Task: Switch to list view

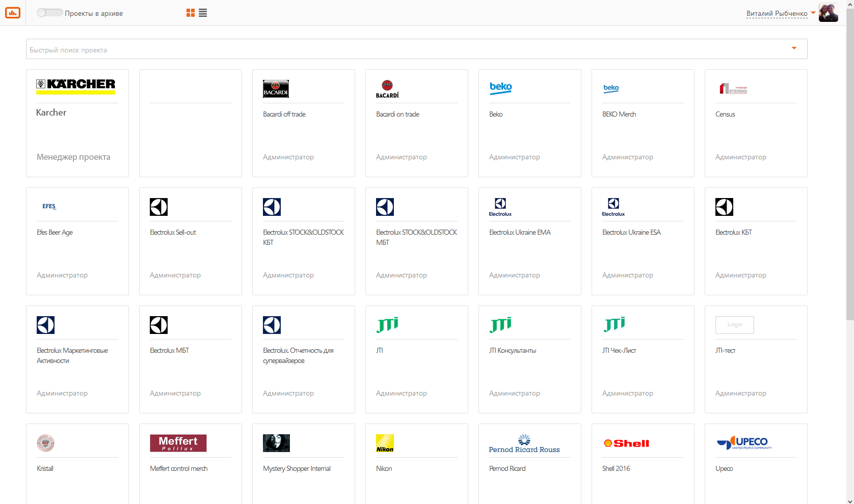Action: (203, 13)
